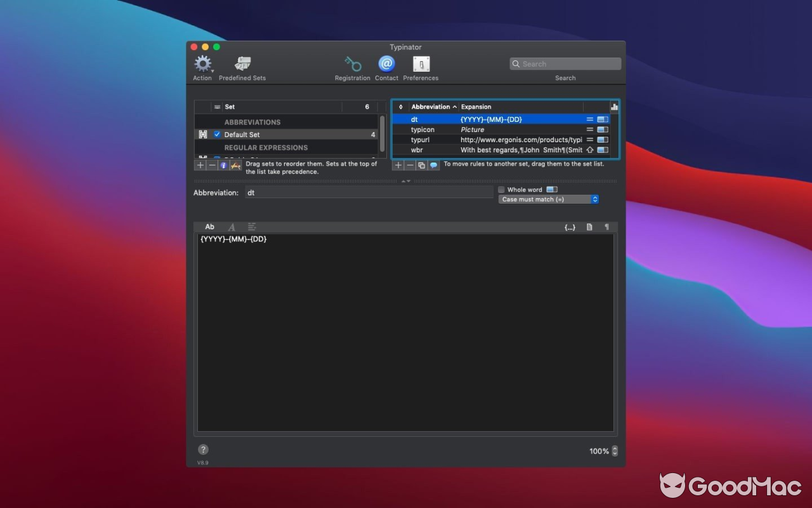Select the plain text Ab mode icon
Image resolution: width=812 pixels, height=508 pixels.
point(209,227)
